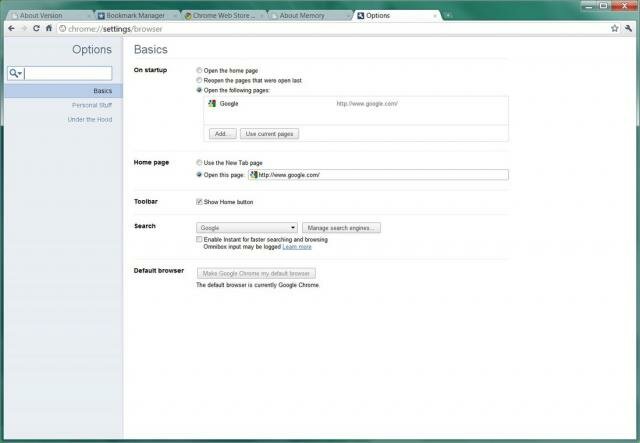Toggle 'Show Home button' checkbox
640x443 pixels.
pyautogui.click(x=199, y=202)
